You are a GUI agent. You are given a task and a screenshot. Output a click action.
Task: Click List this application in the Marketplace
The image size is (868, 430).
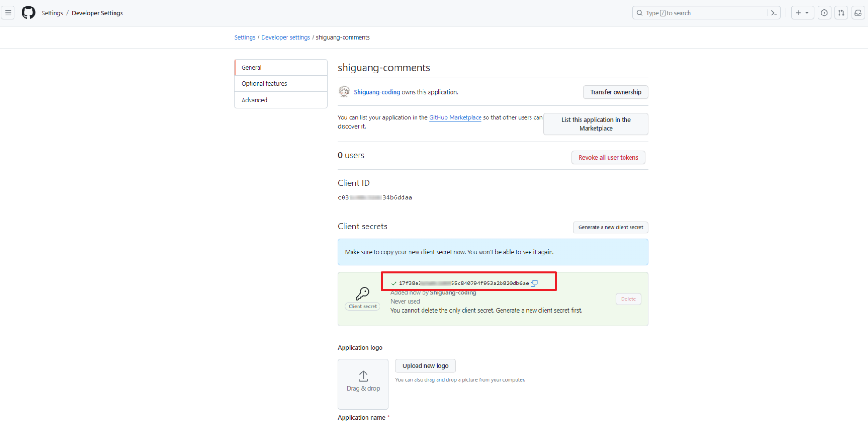pos(596,124)
